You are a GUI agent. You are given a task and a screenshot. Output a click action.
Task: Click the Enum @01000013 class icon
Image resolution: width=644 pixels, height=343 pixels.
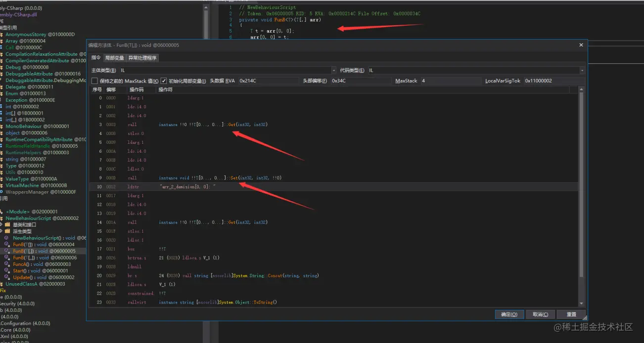point(1,93)
